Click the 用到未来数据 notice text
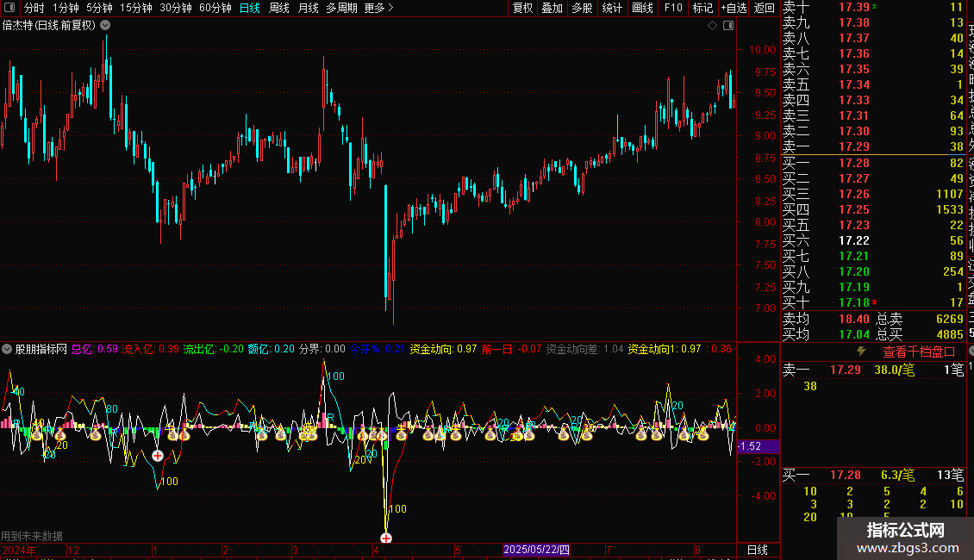 pyautogui.click(x=32, y=536)
